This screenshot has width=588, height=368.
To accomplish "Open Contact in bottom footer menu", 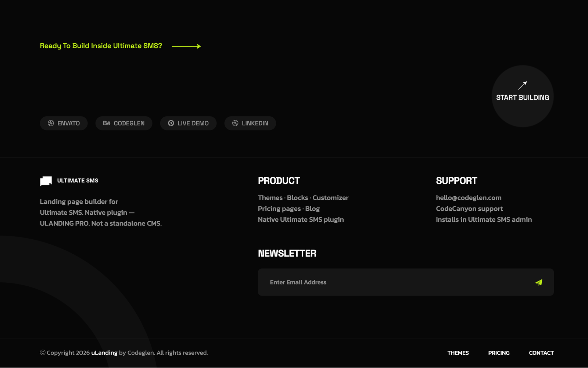I will click(x=541, y=353).
